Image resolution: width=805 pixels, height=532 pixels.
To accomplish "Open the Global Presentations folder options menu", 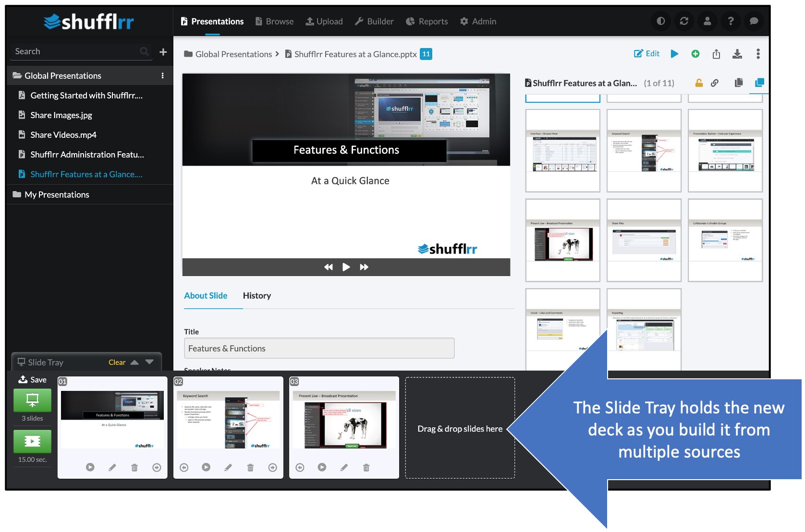I will [x=163, y=76].
